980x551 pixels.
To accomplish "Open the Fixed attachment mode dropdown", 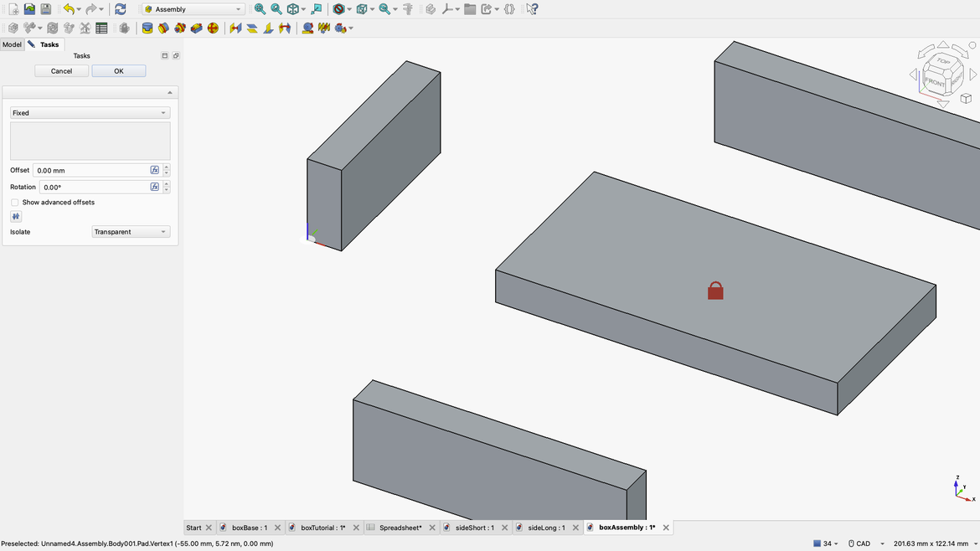I will (x=90, y=112).
